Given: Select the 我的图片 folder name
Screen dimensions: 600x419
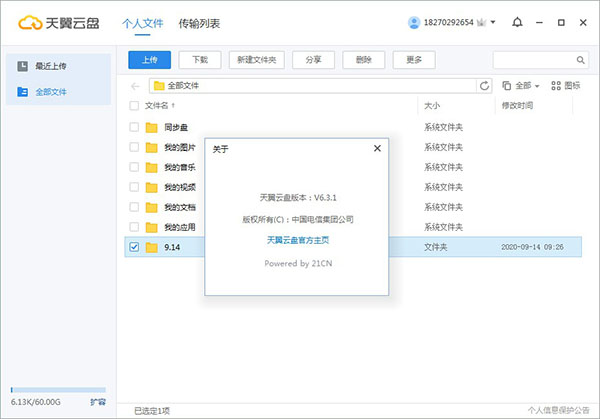Looking at the screenshot, I should (x=180, y=147).
